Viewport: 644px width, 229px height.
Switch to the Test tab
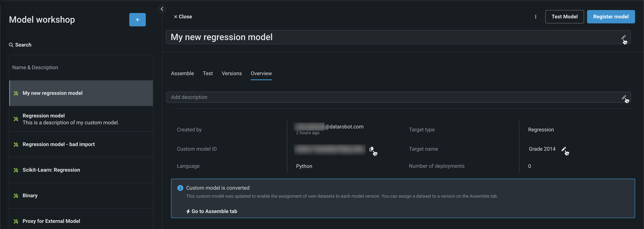coord(208,73)
